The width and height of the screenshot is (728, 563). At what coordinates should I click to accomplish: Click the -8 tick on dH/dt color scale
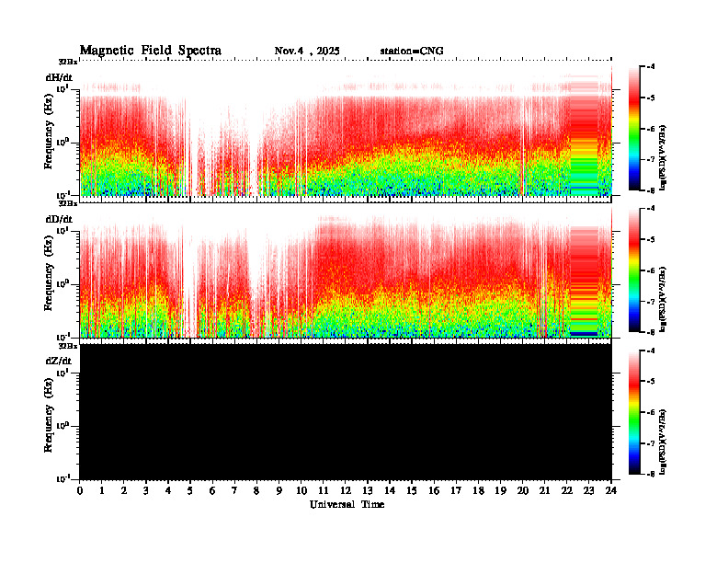pyautogui.click(x=652, y=190)
